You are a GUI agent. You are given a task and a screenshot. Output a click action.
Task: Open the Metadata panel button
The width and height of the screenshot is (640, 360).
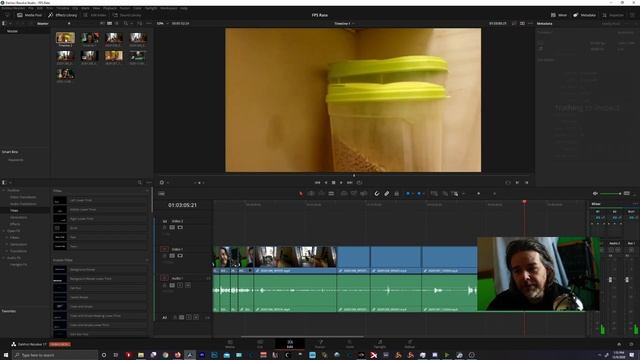point(584,15)
